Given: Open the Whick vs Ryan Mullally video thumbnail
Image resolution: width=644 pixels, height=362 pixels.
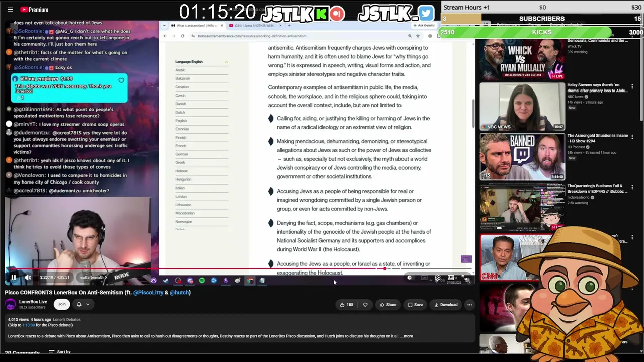Looking at the screenshot, I should [x=522, y=59].
